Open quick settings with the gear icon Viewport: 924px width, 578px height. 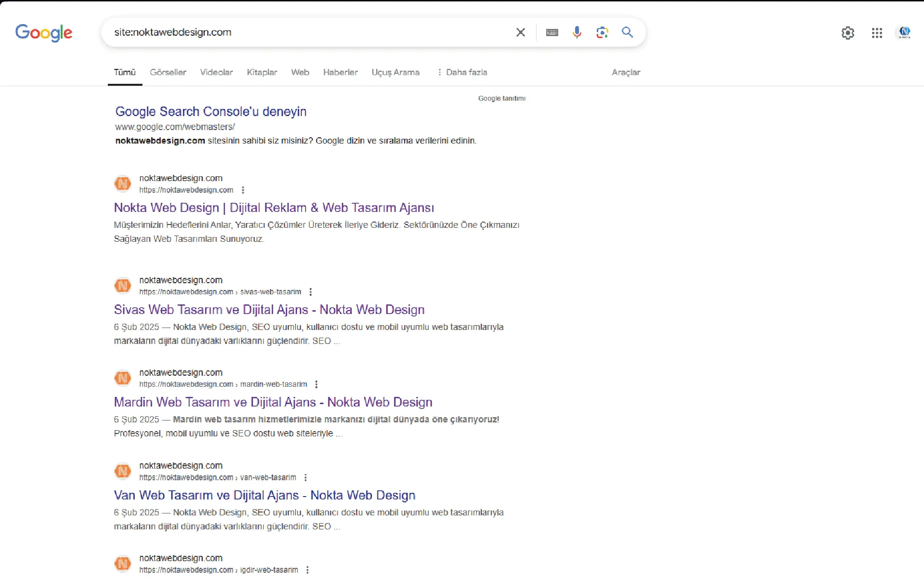[848, 33]
